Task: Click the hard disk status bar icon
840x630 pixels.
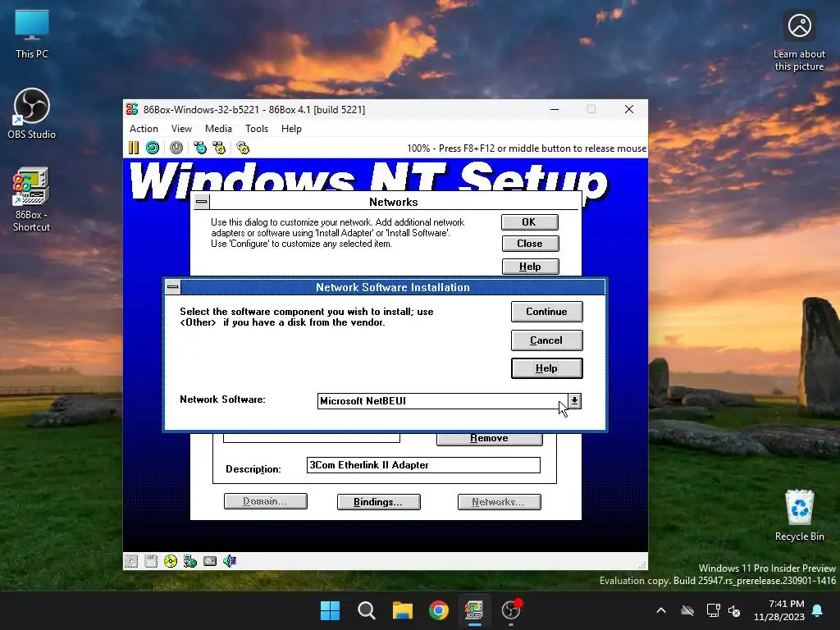Action: pyautogui.click(x=210, y=561)
